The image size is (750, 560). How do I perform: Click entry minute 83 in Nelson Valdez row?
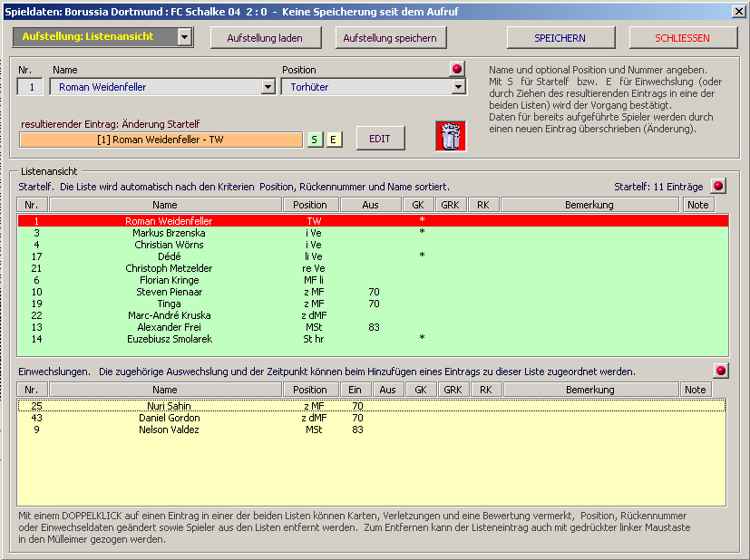coord(358,430)
